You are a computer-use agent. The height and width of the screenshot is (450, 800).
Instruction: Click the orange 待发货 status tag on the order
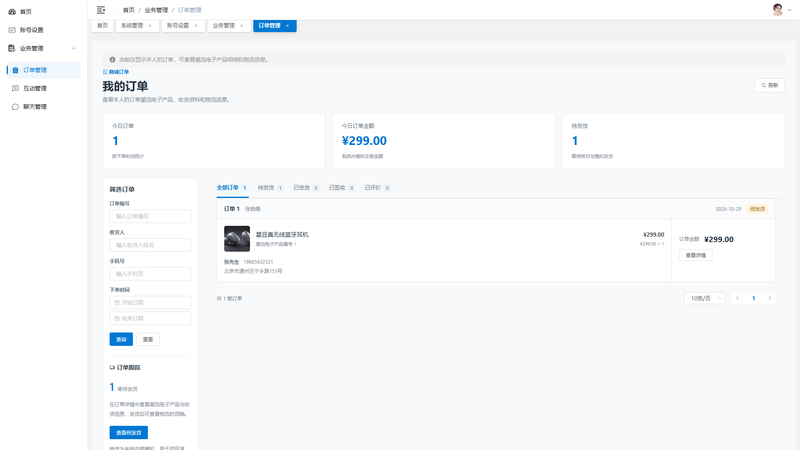tap(757, 209)
